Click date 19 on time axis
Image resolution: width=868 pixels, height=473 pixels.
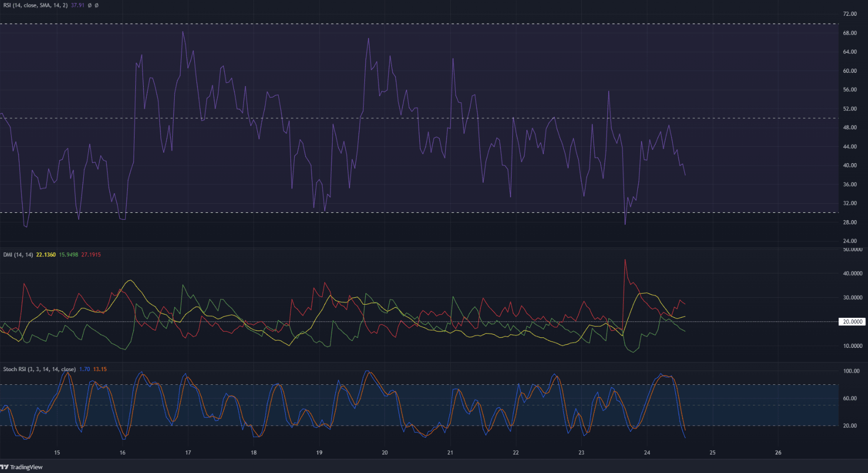click(319, 452)
